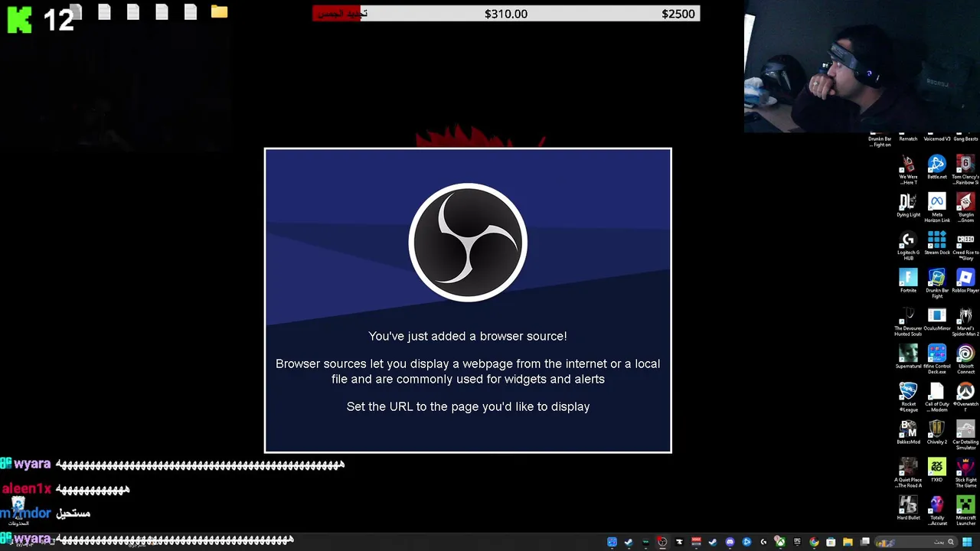Click the viewer count 12
Image resolution: width=980 pixels, height=551 pixels.
(58, 20)
